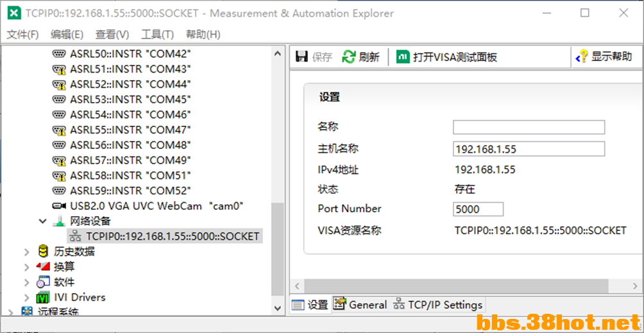
Task: Click the green refresh arrows icon
Action: (x=349, y=56)
